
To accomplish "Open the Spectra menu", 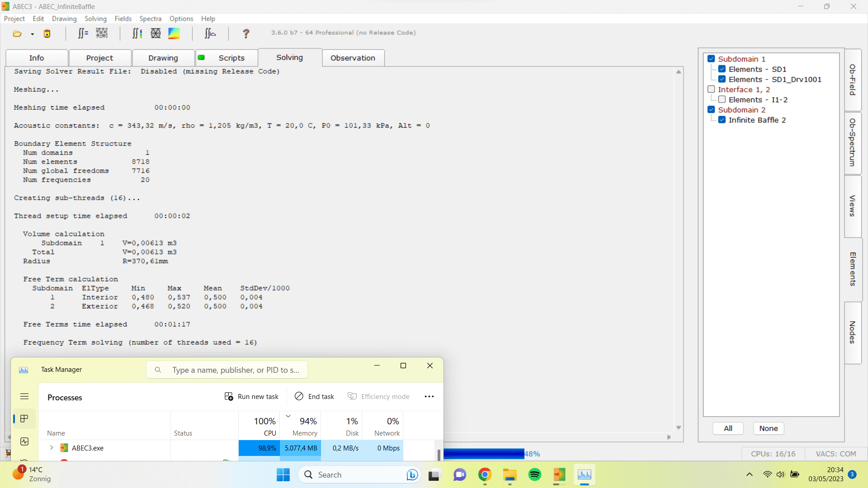I will coord(150,19).
